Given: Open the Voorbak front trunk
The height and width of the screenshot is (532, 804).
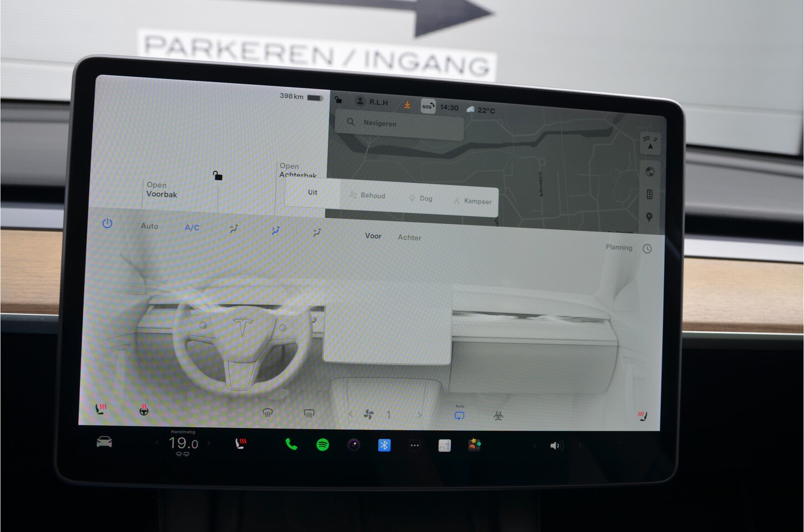Looking at the screenshot, I should tap(161, 190).
